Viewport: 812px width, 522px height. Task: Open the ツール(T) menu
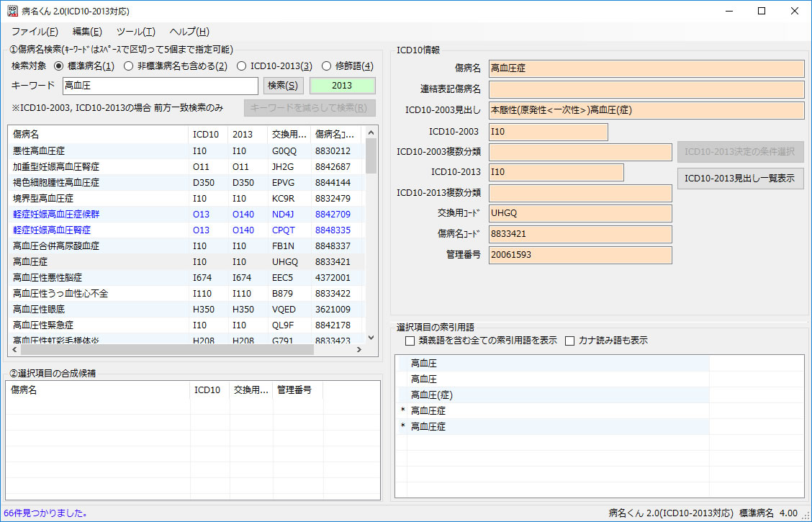point(135,32)
